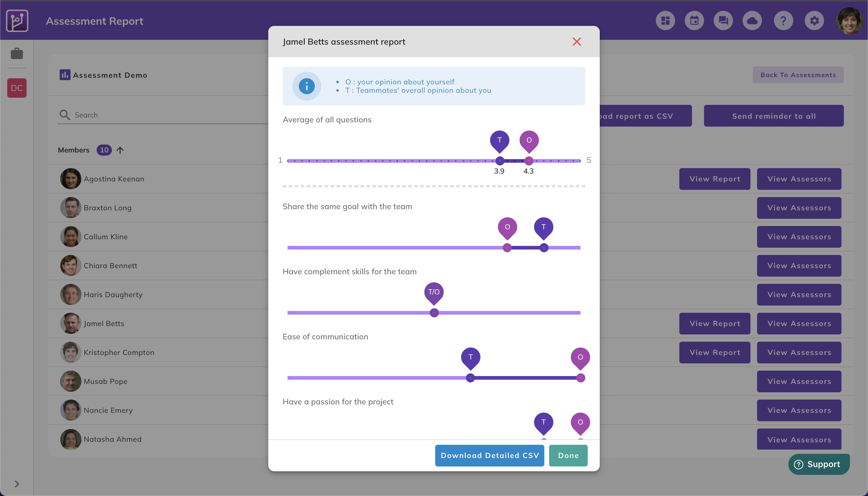Close the Jamel Betts assessment report dialog
This screenshot has width=868, height=496.
pos(577,42)
